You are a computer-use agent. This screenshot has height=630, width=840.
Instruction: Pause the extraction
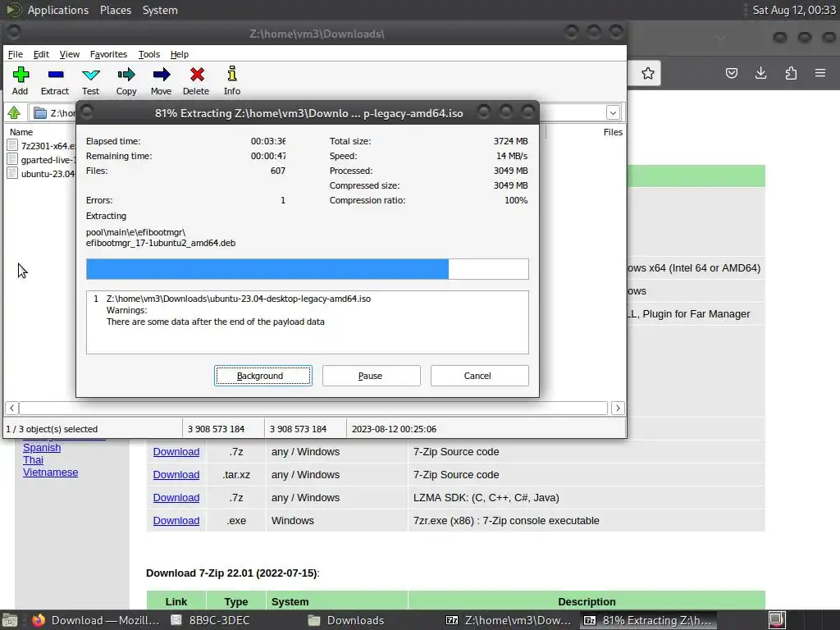[x=372, y=376]
